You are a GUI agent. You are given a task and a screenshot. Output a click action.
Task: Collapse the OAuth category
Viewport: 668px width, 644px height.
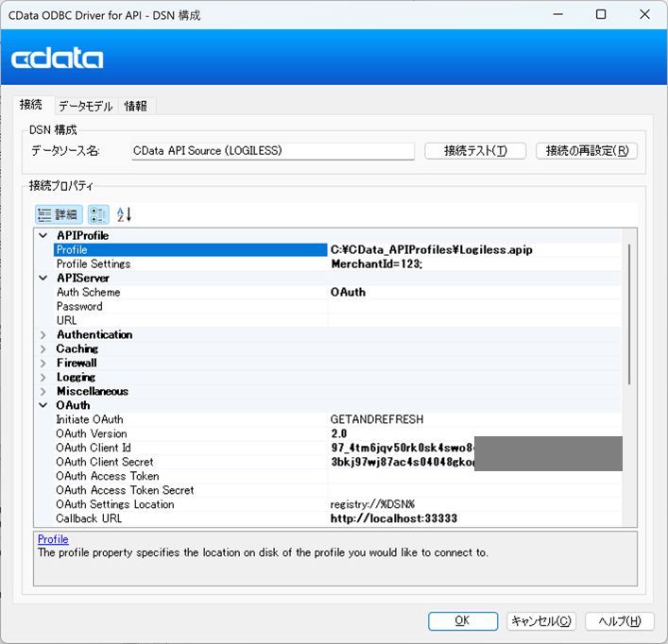point(43,405)
